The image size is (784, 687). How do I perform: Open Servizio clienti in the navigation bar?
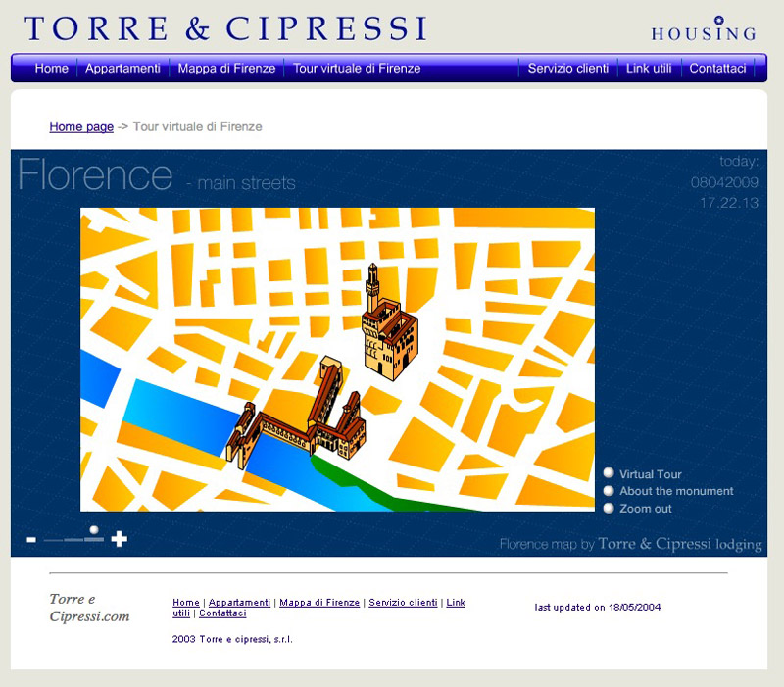pos(568,68)
